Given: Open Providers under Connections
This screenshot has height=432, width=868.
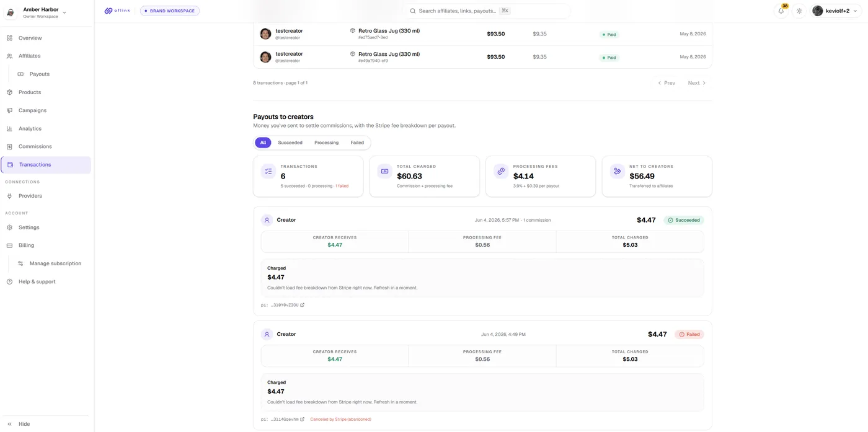Looking at the screenshot, I should (46, 196).
